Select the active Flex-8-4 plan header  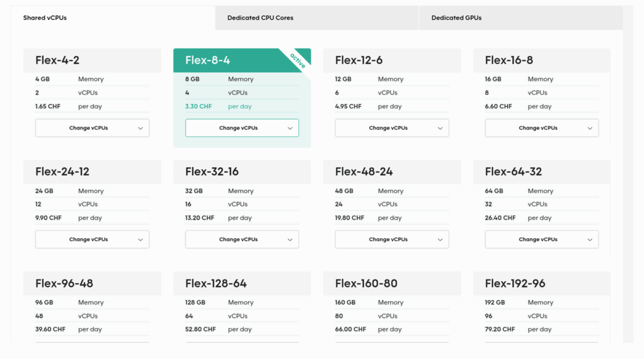242,60
